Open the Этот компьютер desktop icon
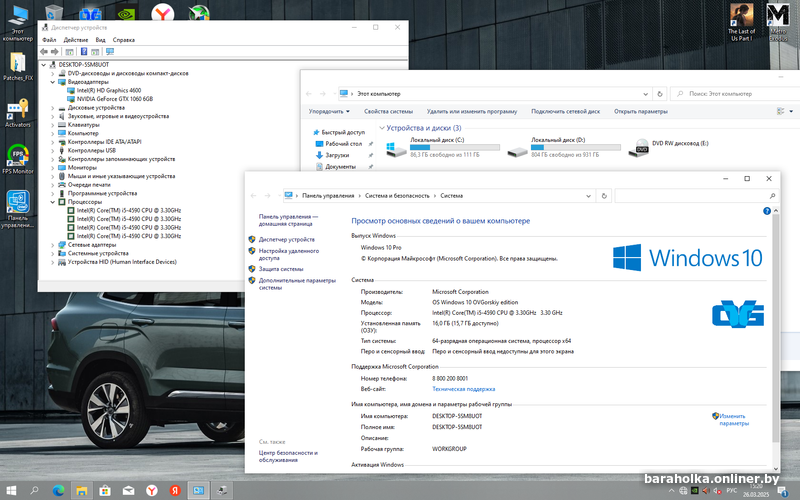Viewport: 800px width, 500px height. tap(18, 23)
